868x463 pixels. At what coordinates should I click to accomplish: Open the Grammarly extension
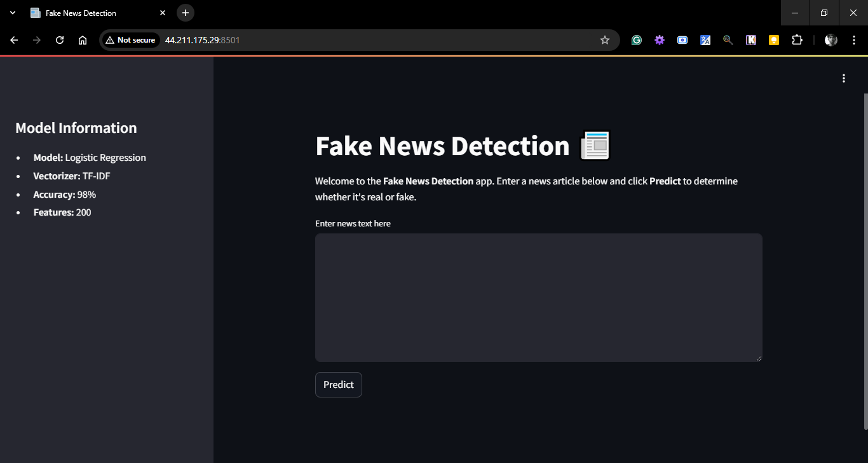pyautogui.click(x=636, y=40)
